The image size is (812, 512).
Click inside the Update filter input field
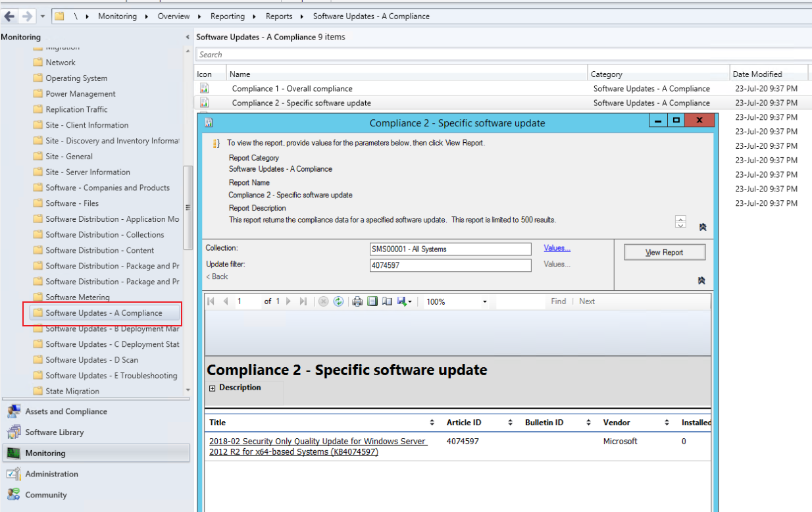[450, 265]
